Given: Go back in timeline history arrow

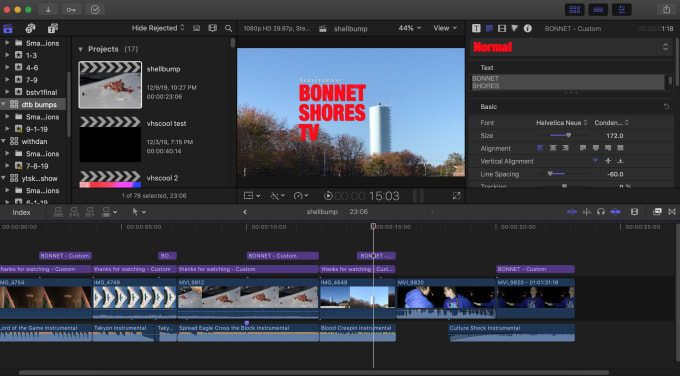Looking at the screenshot, I should pyautogui.click(x=245, y=212).
